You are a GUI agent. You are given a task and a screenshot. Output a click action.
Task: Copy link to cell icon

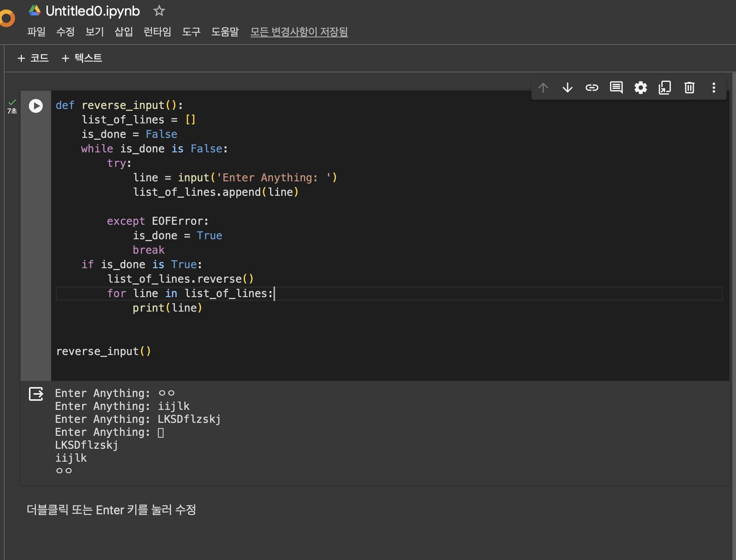coord(592,88)
